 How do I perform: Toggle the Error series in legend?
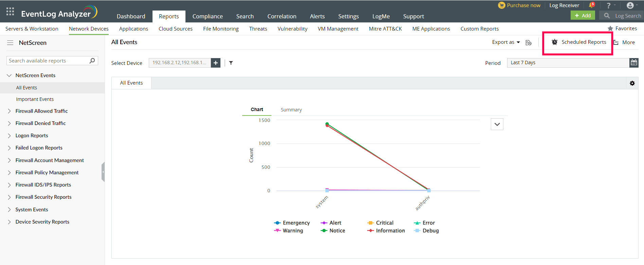tap(424, 223)
